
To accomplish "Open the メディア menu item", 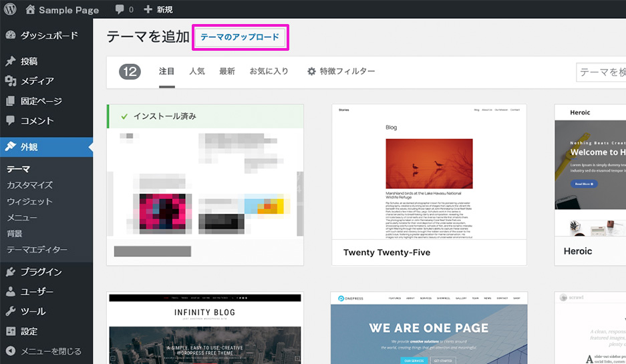I will (37, 81).
